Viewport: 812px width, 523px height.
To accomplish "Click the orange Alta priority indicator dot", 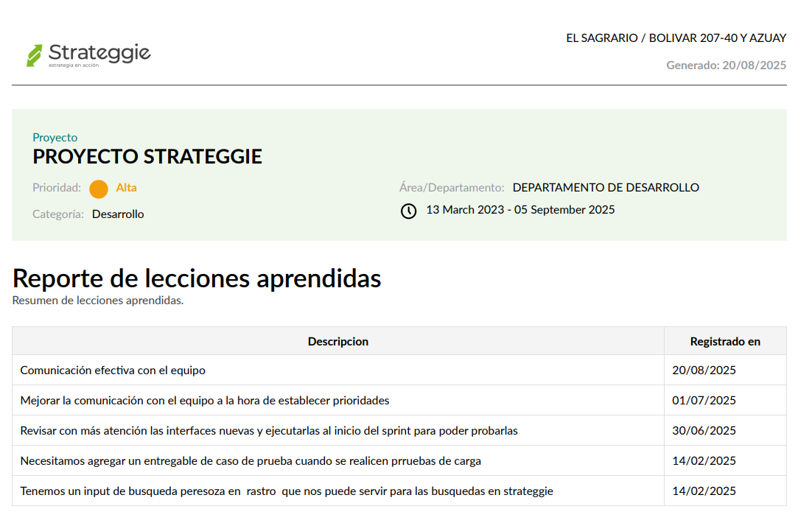I will click(98, 188).
